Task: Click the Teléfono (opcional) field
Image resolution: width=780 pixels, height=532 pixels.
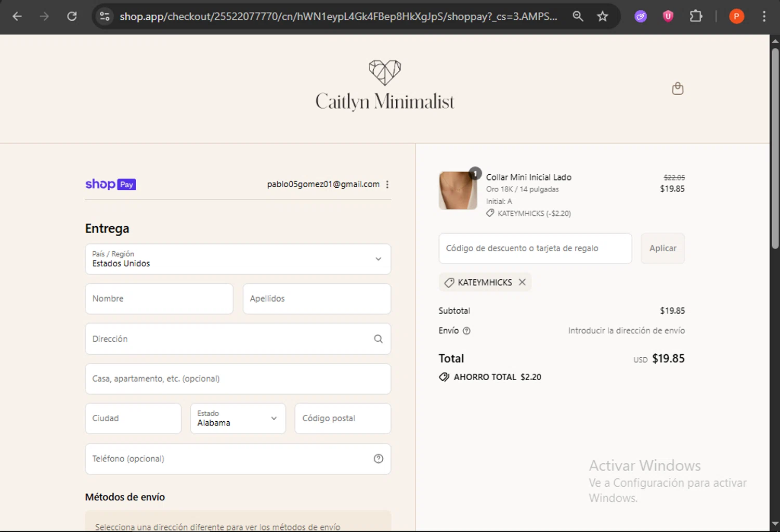Action: coord(238,458)
